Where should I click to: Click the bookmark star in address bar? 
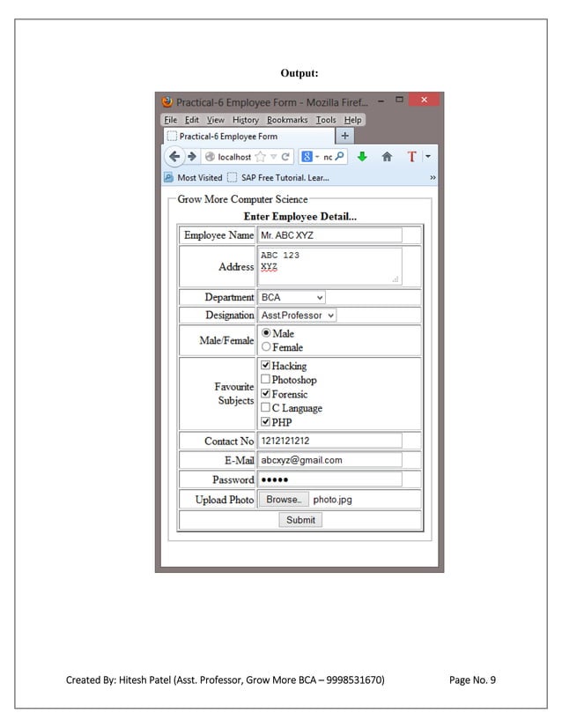pyautogui.click(x=261, y=157)
